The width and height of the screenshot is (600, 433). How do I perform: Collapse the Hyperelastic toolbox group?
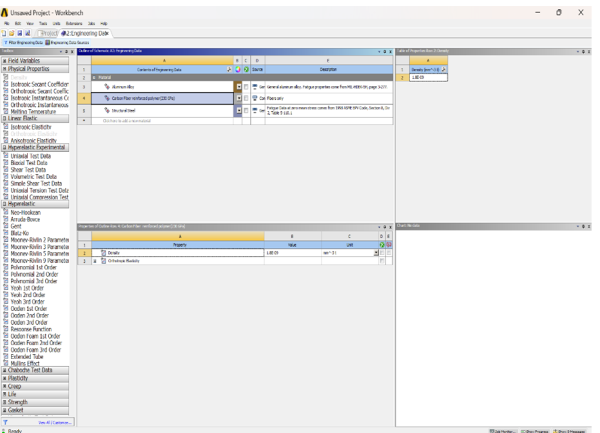[x=5, y=204]
